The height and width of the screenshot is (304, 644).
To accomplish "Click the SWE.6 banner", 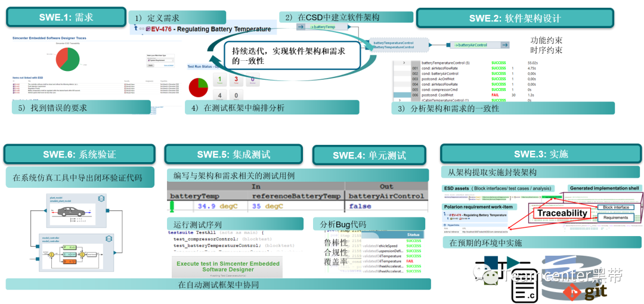I will tap(80, 154).
